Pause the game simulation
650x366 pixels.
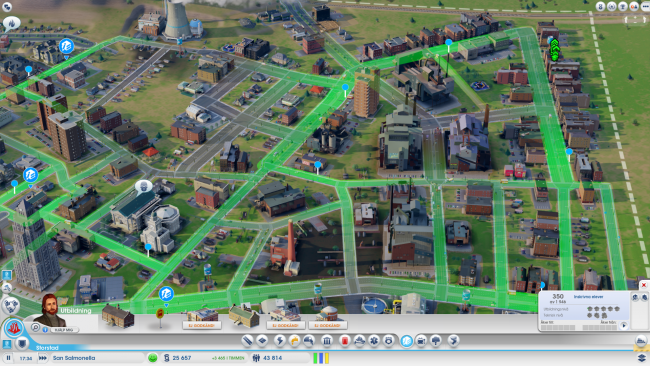(8, 358)
